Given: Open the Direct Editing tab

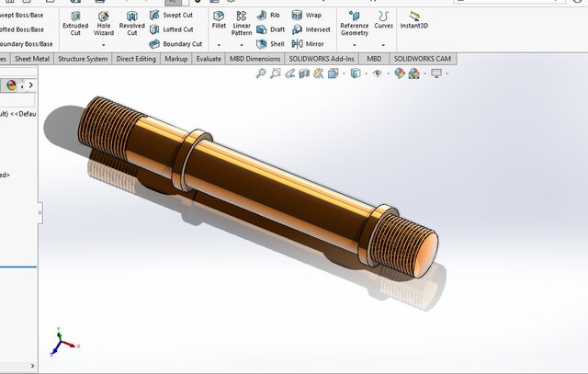Looking at the screenshot, I should pyautogui.click(x=136, y=59).
